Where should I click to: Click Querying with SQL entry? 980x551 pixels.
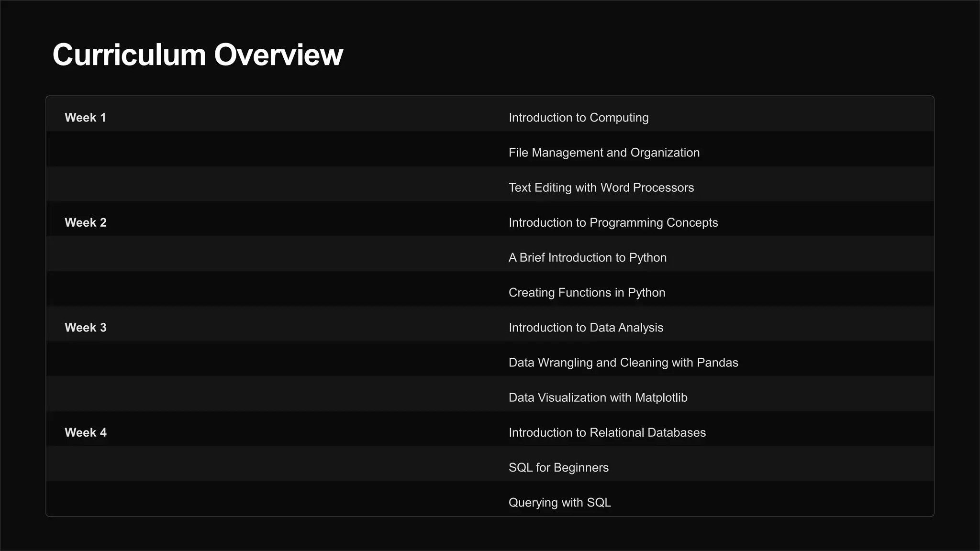pos(559,502)
